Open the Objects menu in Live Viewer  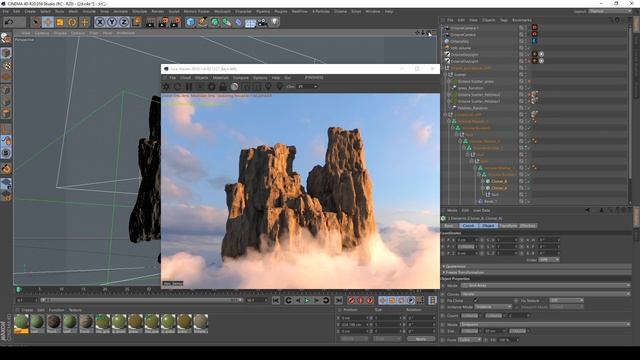point(202,78)
